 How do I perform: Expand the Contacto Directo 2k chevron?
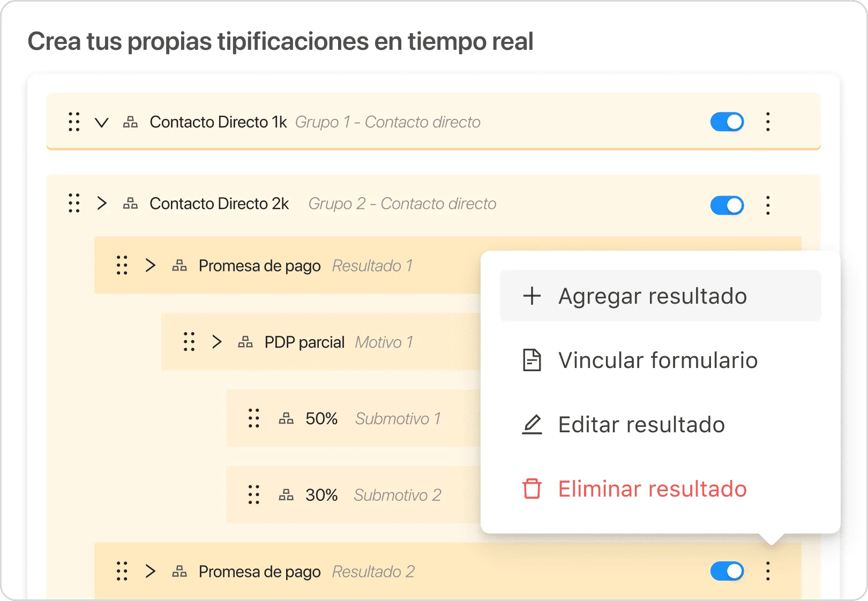102,204
